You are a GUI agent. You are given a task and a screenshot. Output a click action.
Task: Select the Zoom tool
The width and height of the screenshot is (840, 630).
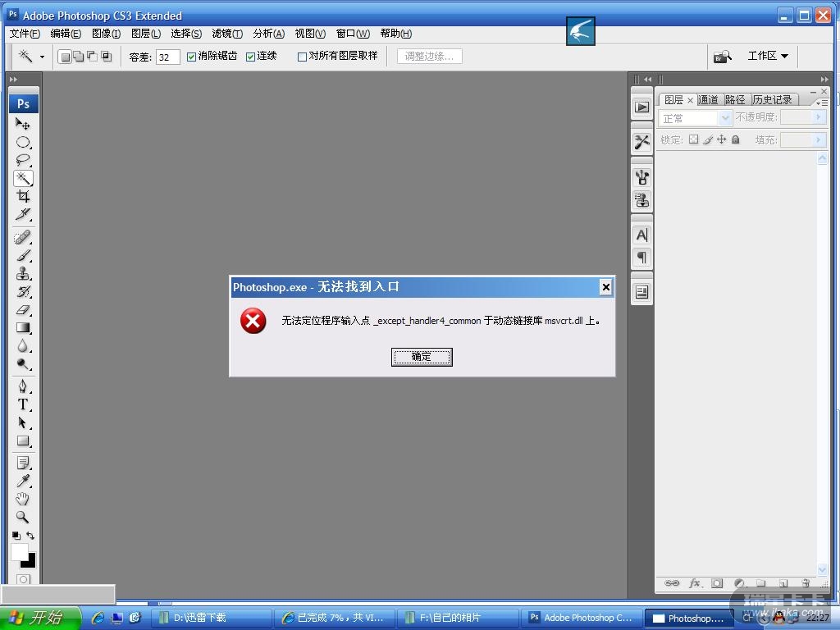(22, 517)
